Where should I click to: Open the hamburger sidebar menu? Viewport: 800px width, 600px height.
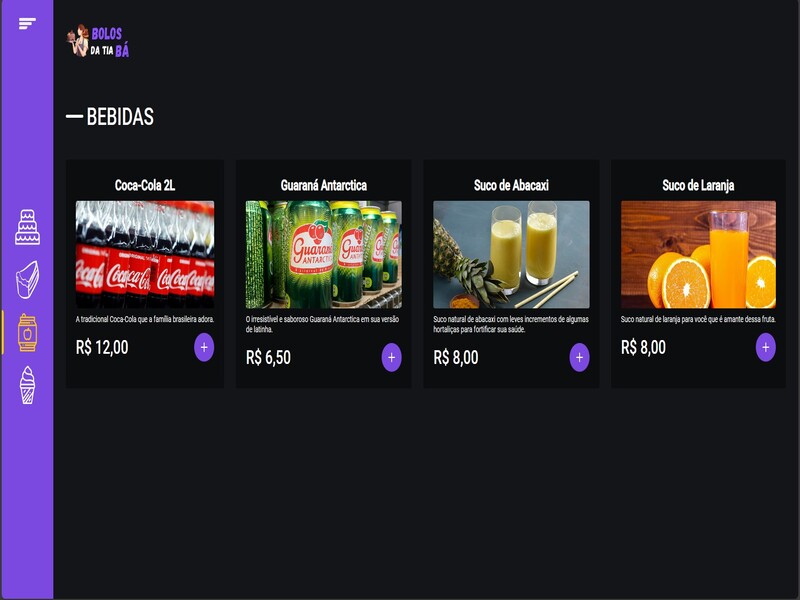(x=27, y=23)
